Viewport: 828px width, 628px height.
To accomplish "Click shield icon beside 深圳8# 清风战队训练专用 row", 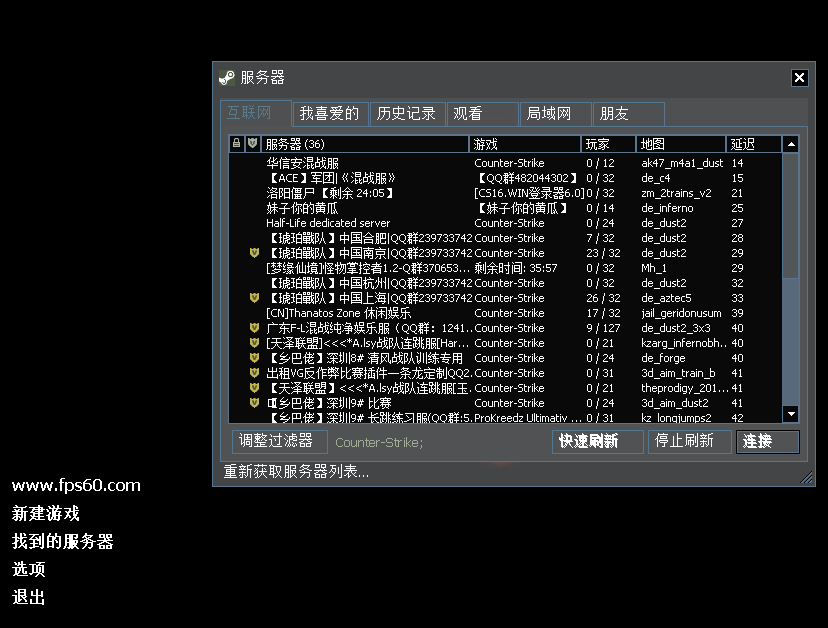I will 254,358.
